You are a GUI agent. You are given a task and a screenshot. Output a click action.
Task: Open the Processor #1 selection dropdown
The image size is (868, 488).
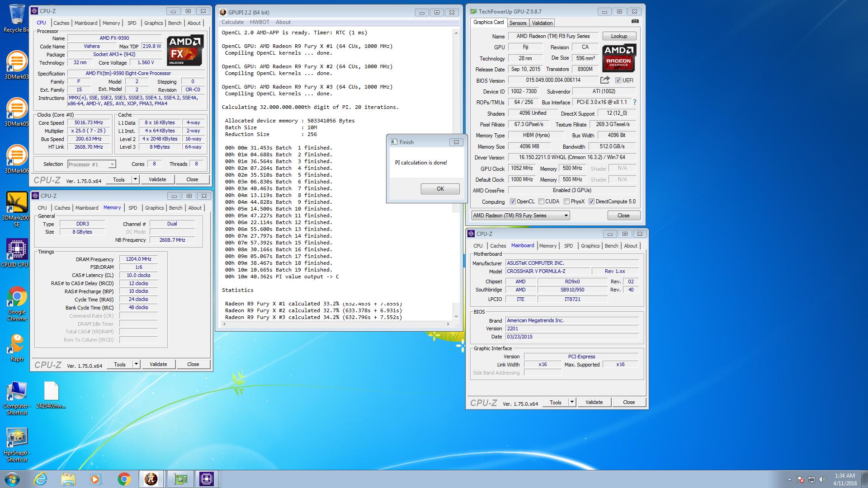tap(92, 164)
